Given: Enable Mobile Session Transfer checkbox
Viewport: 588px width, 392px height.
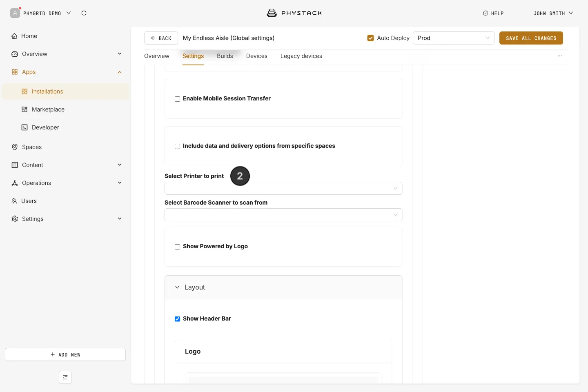Looking at the screenshot, I should (177, 99).
